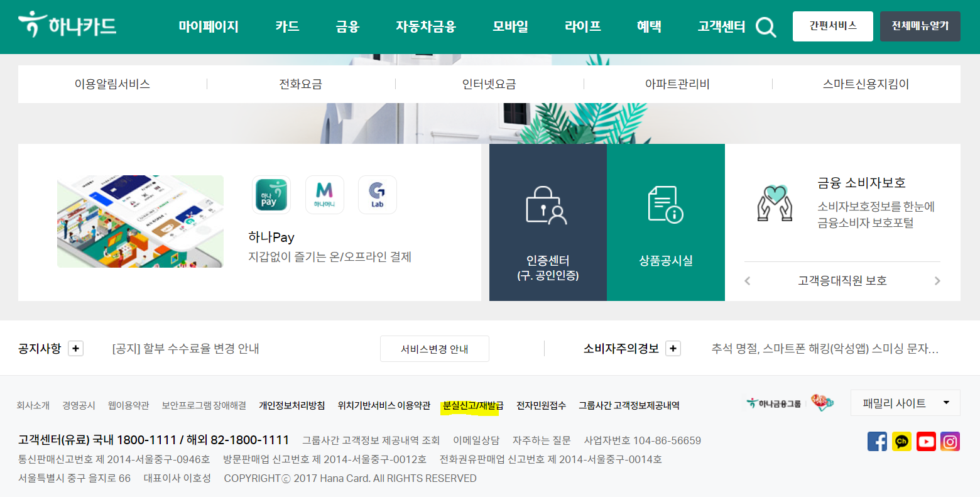
Task: Select the 하나머니 M icon
Action: (x=324, y=195)
